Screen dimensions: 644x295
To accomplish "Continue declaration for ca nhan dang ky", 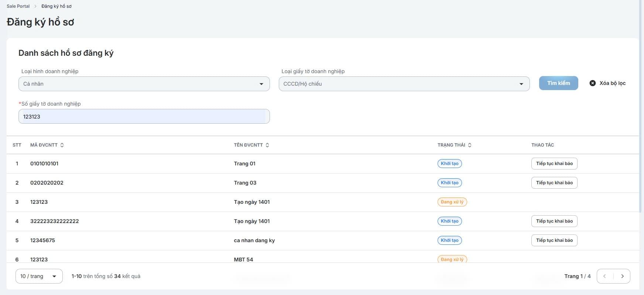I will click(x=554, y=240).
